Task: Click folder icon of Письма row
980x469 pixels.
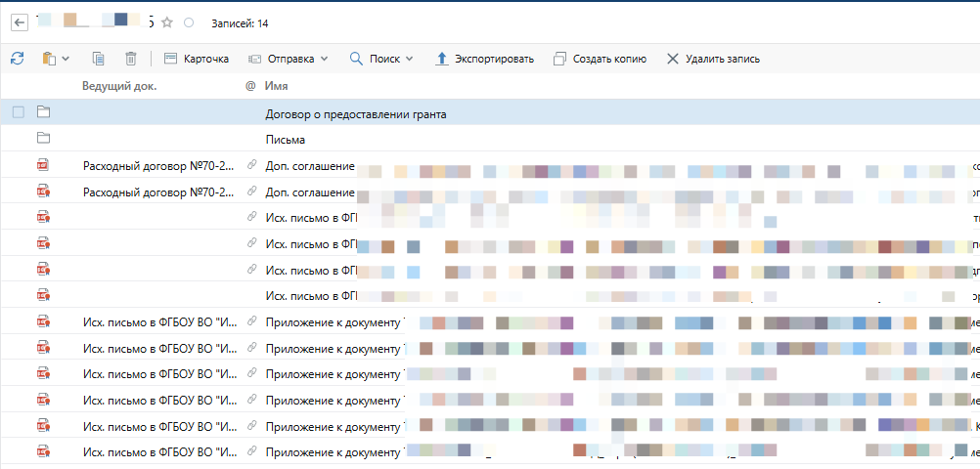Action: pos(43,139)
